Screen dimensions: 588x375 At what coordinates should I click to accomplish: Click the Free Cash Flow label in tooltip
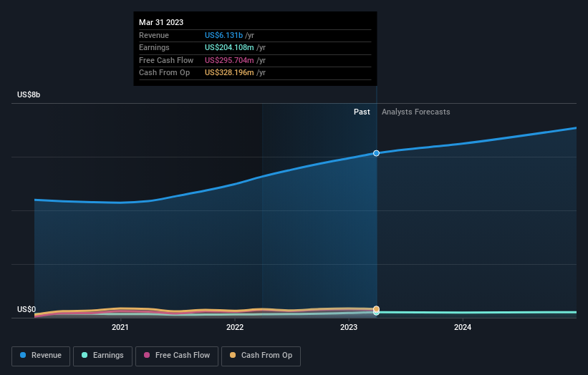point(166,60)
